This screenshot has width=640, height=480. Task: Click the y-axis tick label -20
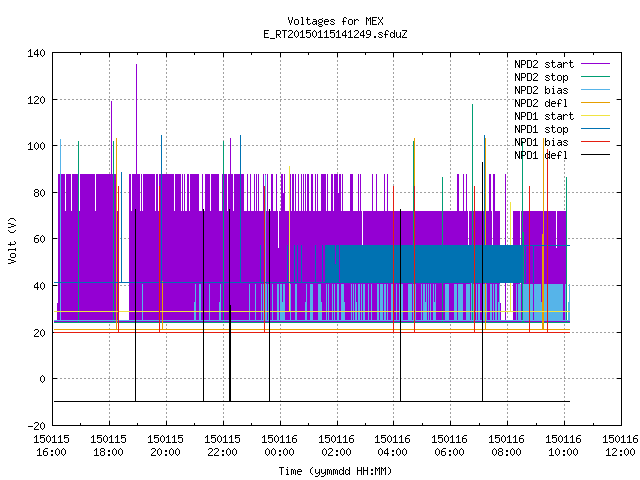coord(36,426)
